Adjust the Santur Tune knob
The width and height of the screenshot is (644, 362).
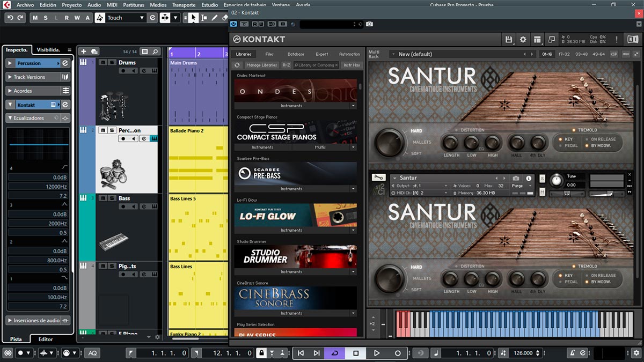click(557, 180)
